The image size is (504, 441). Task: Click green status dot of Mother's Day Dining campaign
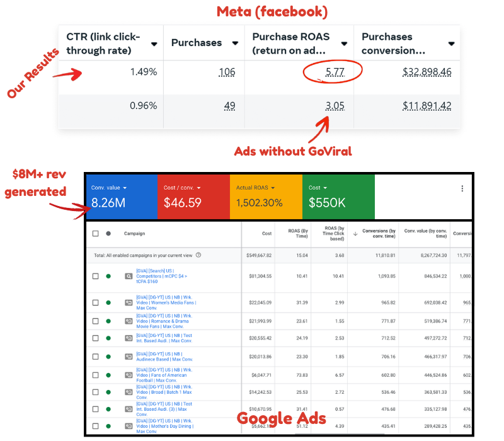point(108,427)
